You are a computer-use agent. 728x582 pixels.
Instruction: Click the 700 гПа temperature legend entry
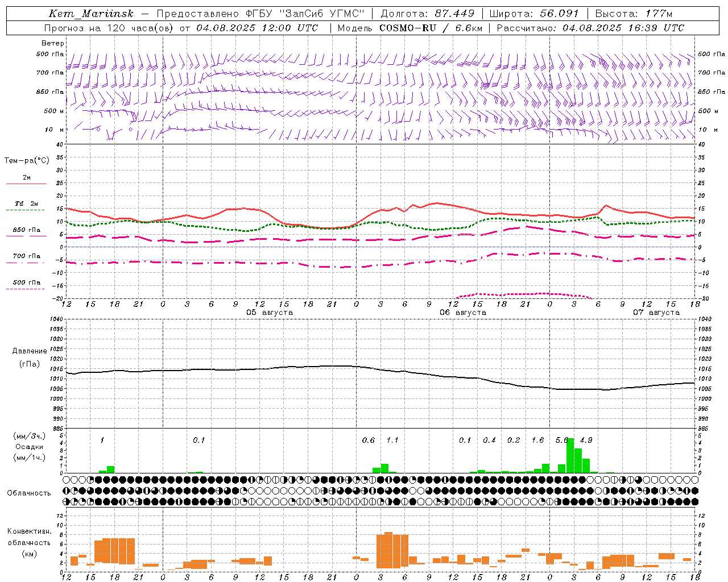pos(26,256)
